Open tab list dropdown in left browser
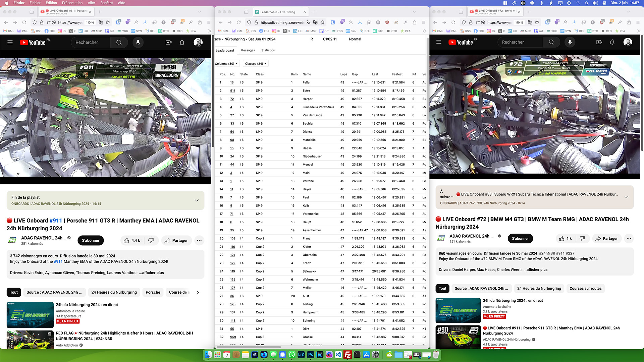The height and width of the screenshot is (362, 644). (200, 12)
